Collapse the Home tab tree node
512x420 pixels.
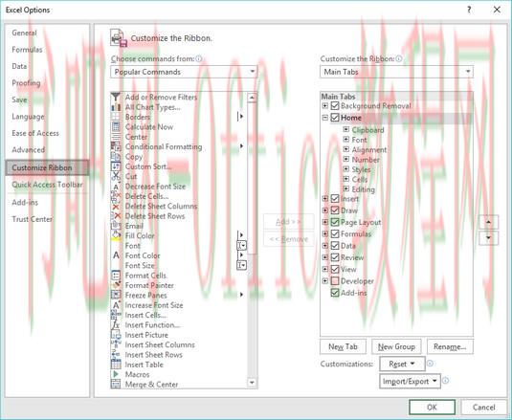(x=324, y=118)
